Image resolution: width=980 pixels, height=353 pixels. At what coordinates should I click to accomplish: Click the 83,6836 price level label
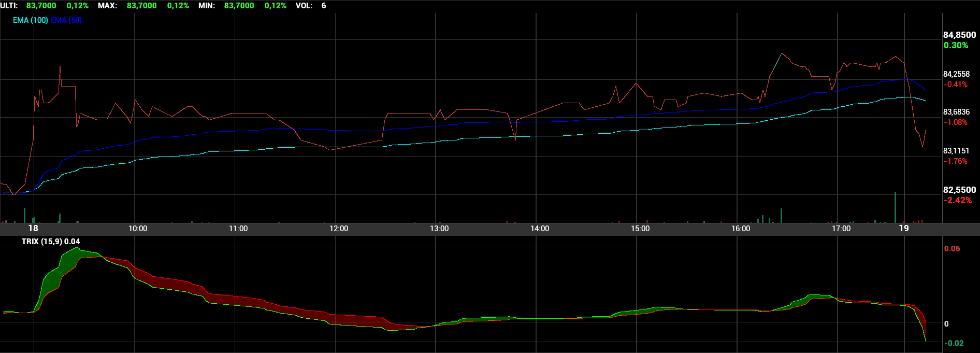click(x=956, y=112)
